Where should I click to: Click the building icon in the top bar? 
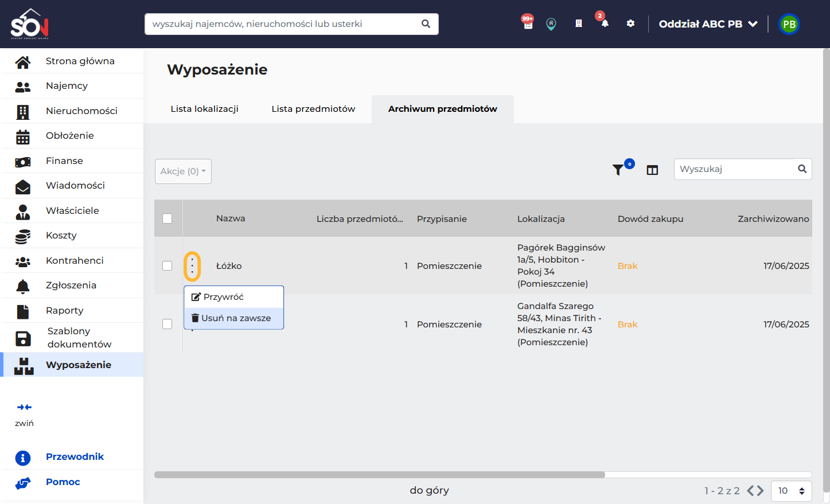(x=579, y=24)
